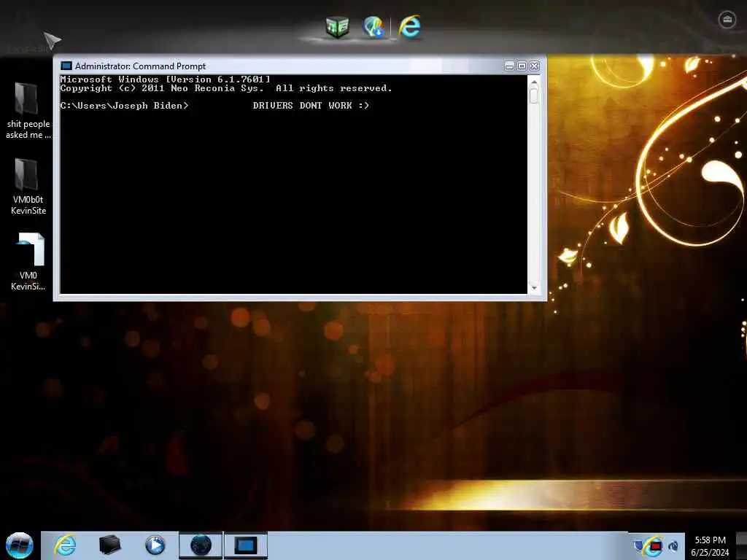Open the 'shit people asked me' folder

point(28,111)
